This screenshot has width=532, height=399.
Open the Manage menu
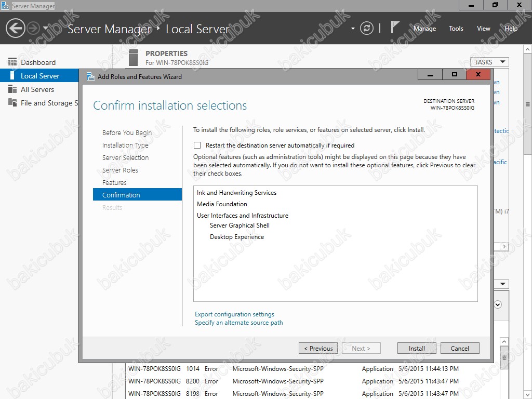pos(424,29)
